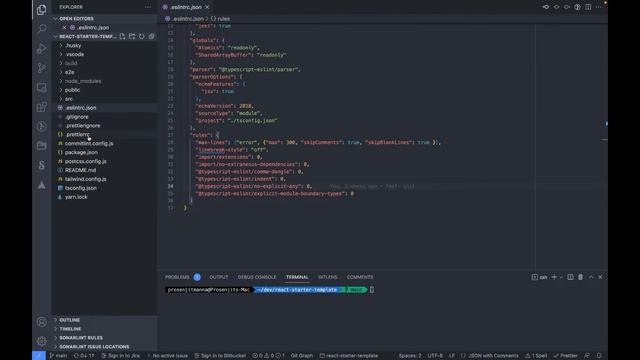Viewport: 640px width, 360px height.
Task: Kill the terminal with the trash icon
Action: 580,277
